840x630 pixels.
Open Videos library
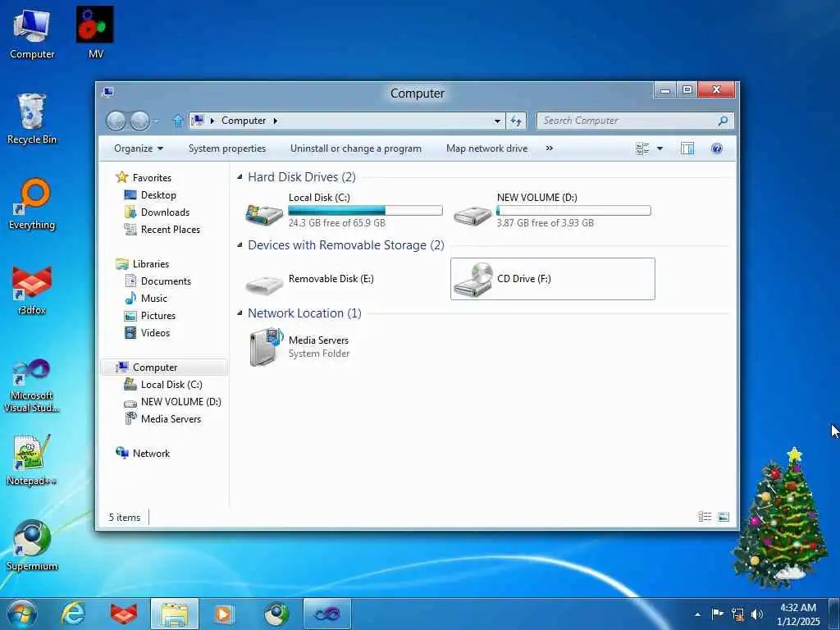tap(155, 333)
